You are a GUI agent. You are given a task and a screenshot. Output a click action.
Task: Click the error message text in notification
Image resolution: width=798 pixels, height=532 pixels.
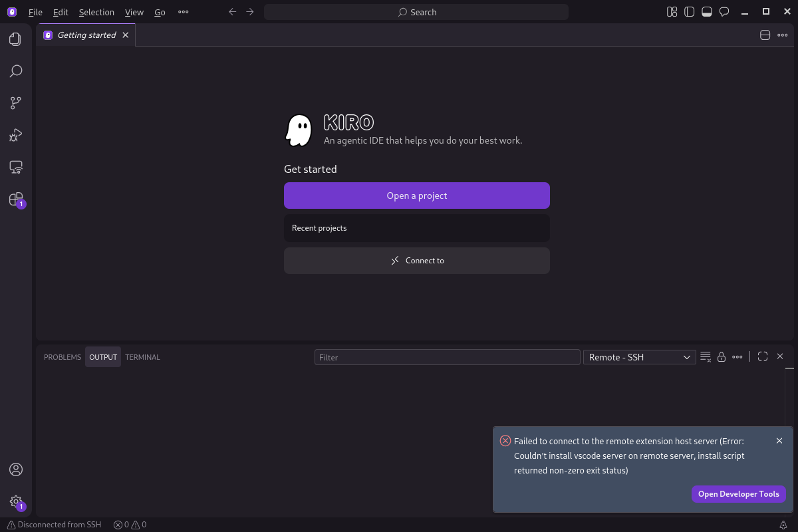pos(629,456)
